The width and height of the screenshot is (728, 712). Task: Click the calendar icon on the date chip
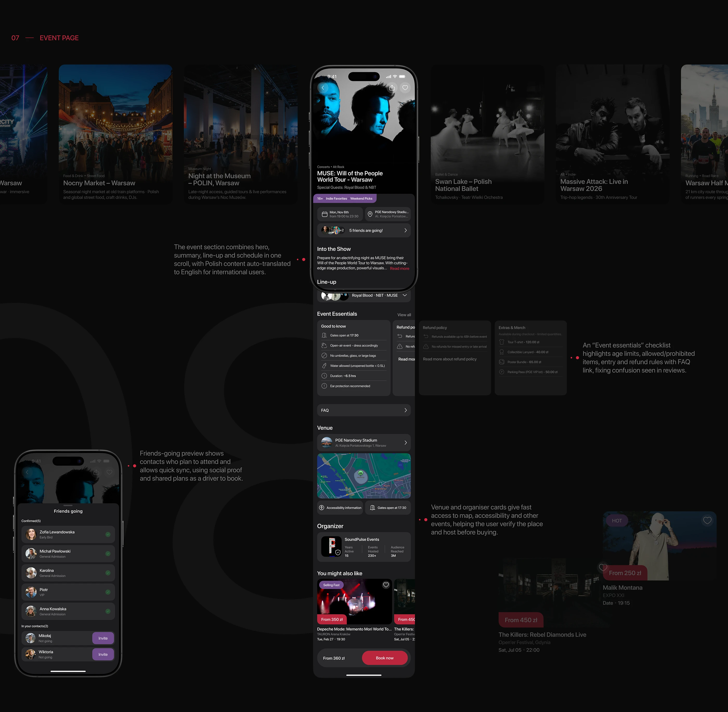coord(324,214)
